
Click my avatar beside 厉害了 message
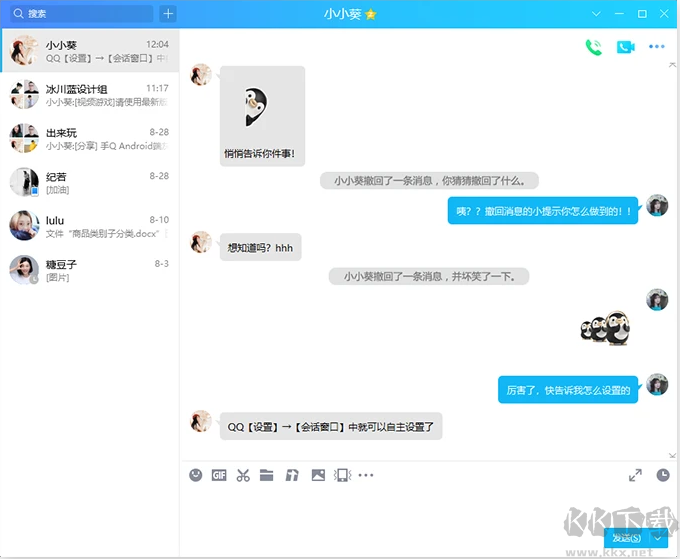657,384
